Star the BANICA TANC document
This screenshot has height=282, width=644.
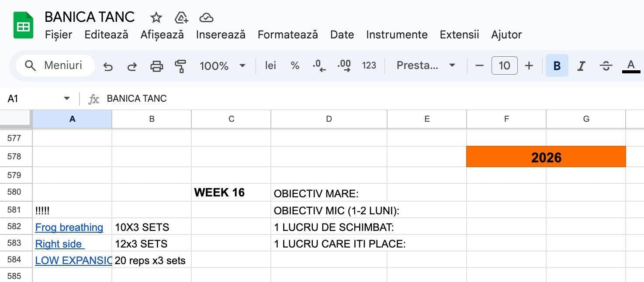pos(156,17)
